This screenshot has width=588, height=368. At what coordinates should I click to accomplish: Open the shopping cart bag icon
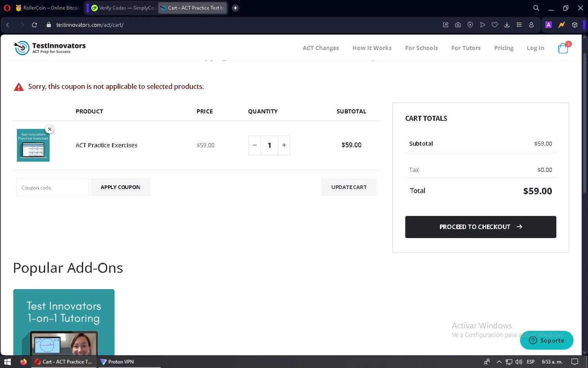[563, 48]
